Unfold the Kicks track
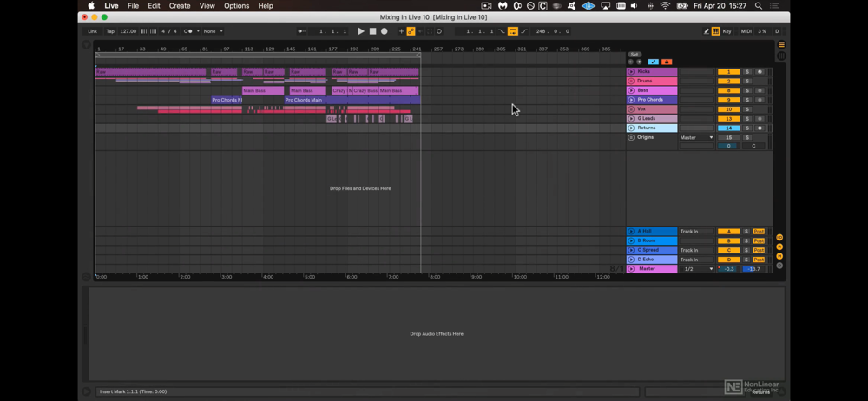Screen dimensions: 868x401 (631, 72)
